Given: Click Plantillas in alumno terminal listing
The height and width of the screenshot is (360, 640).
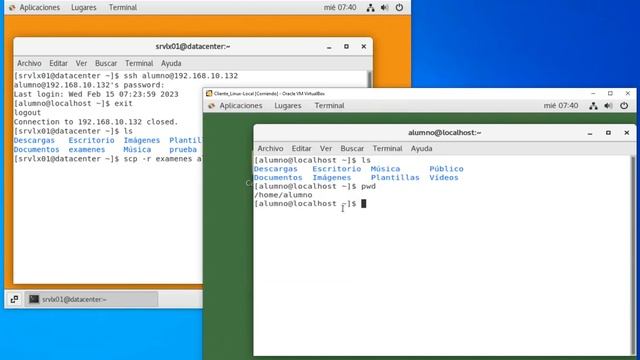Looking at the screenshot, I should click(395, 178).
